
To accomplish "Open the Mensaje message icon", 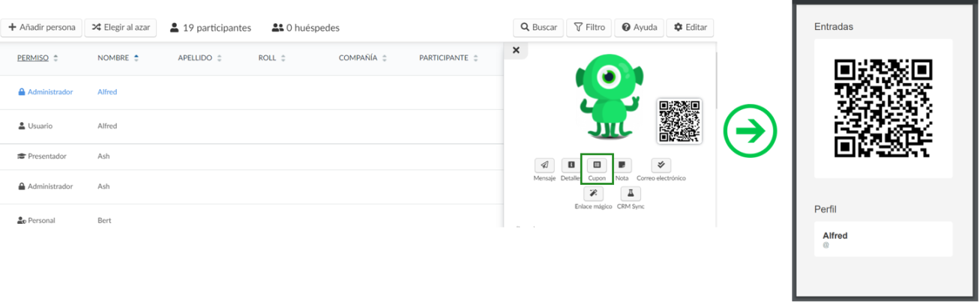I will (x=544, y=165).
